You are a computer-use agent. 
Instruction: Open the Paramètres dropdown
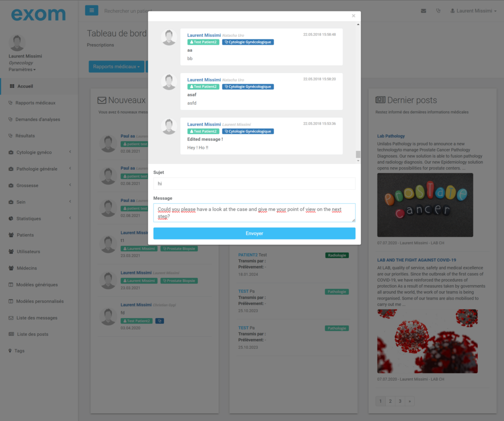click(22, 69)
